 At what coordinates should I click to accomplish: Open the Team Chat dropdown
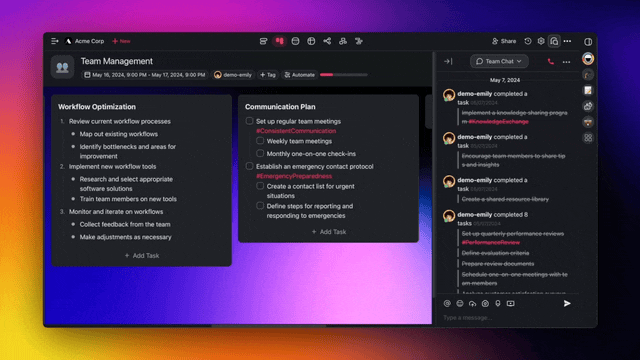pos(499,61)
